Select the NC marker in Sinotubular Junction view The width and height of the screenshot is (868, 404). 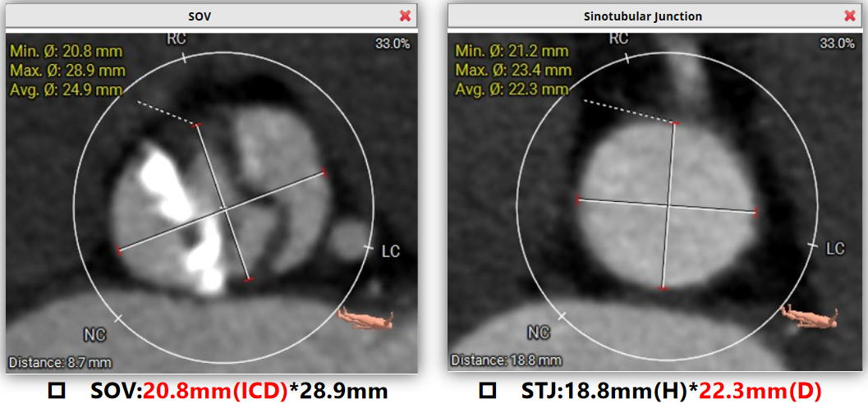[538, 333]
